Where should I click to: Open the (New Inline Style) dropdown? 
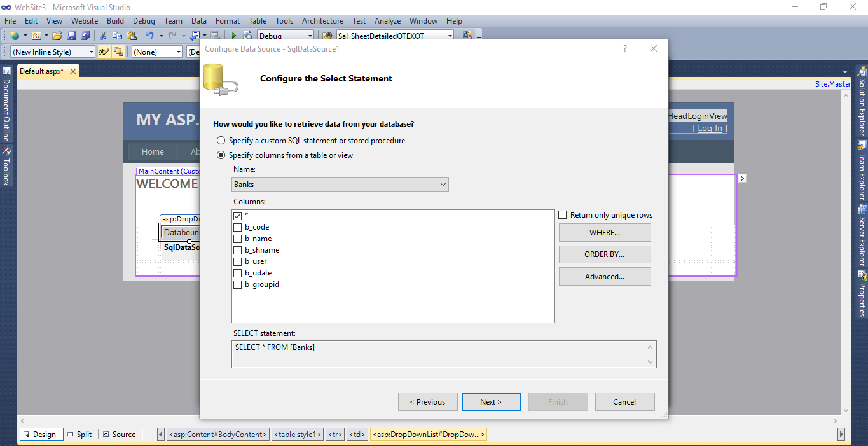click(x=92, y=52)
